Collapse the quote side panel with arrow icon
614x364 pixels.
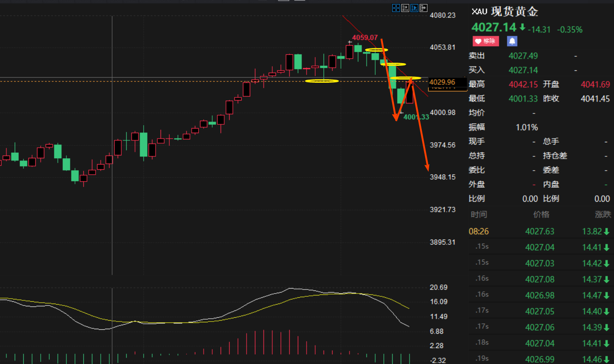tap(424, 8)
